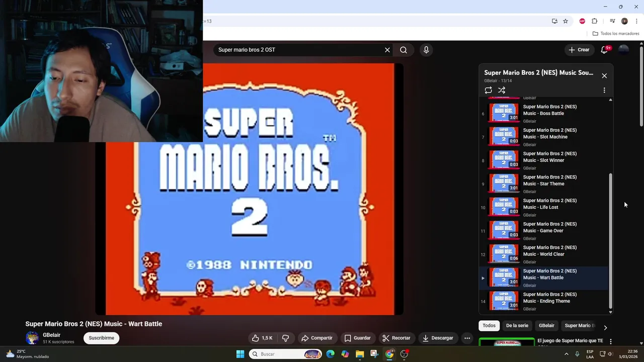Image resolution: width=644 pixels, height=362 pixels.
Task: Launch Microsoft Edge from taskbar
Action: pos(330,354)
